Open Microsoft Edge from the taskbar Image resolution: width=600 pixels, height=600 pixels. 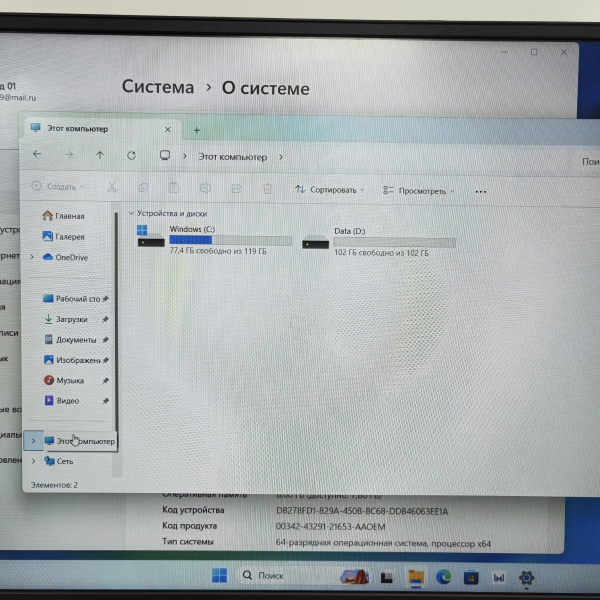(x=443, y=577)
